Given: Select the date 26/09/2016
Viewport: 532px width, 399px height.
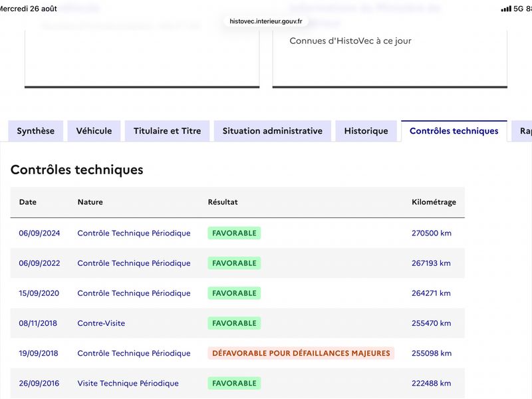Looking at the screenshot, I should click(39, 384).
